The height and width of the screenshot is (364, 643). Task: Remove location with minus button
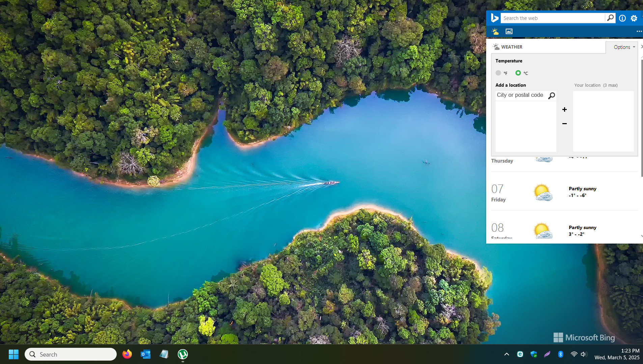(x=565, y=123)
